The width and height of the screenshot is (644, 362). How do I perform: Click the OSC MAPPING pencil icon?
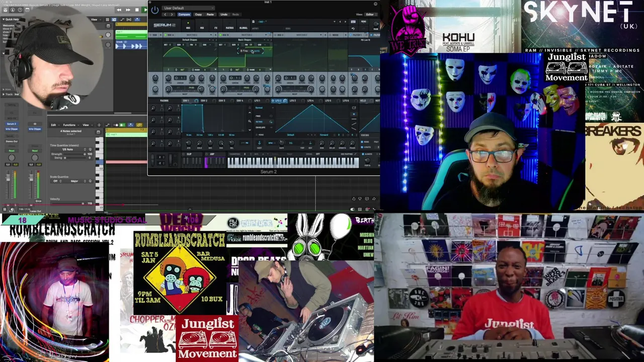(356, 154)
